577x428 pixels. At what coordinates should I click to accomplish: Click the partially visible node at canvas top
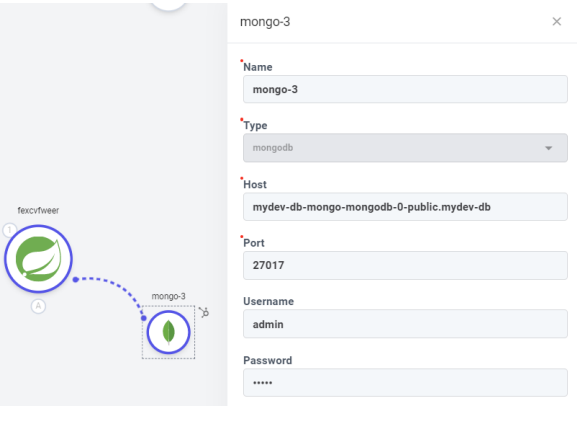point(169,4)
